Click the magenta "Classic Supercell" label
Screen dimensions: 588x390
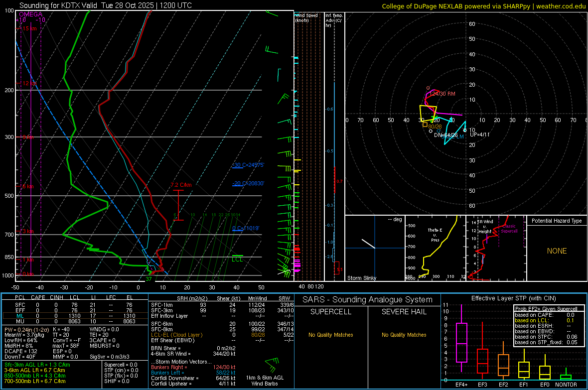509,229
